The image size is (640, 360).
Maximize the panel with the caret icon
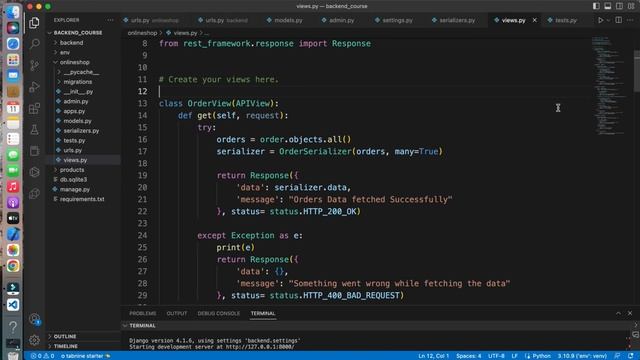(618, 313)
